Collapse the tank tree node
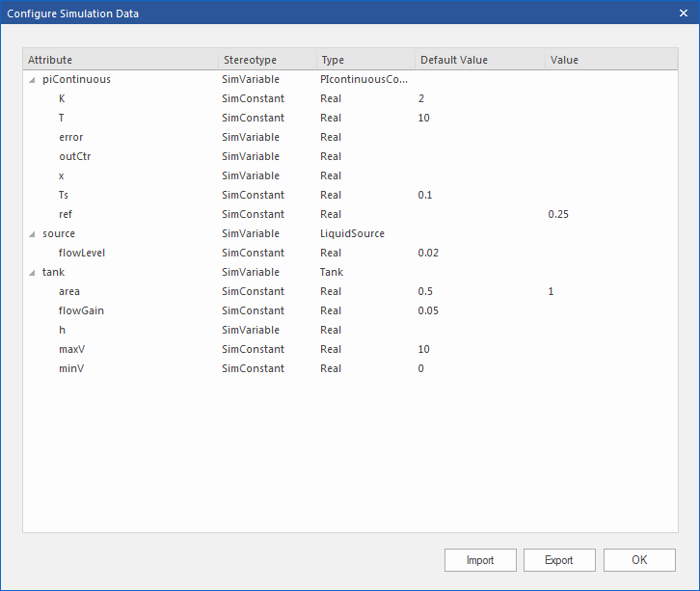 pos(32,272)
